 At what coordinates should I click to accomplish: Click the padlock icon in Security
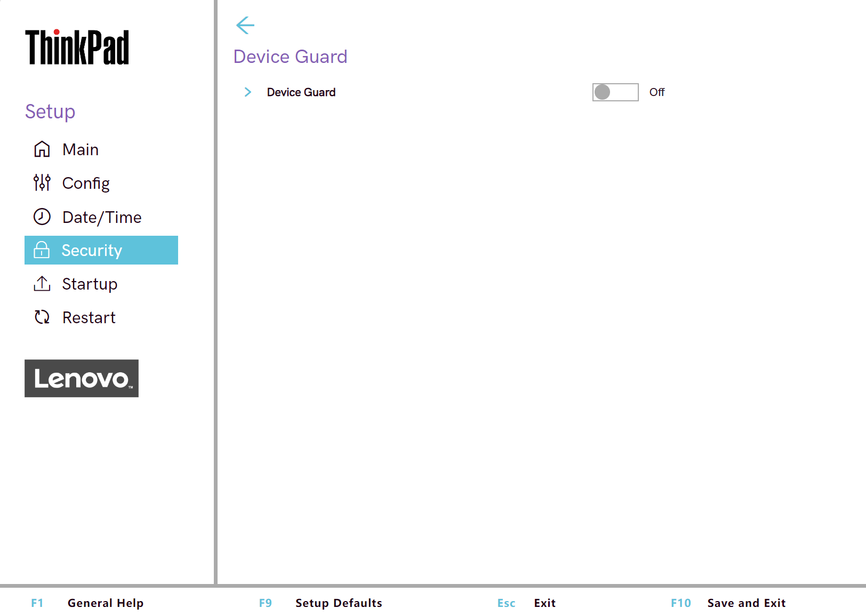42,250
